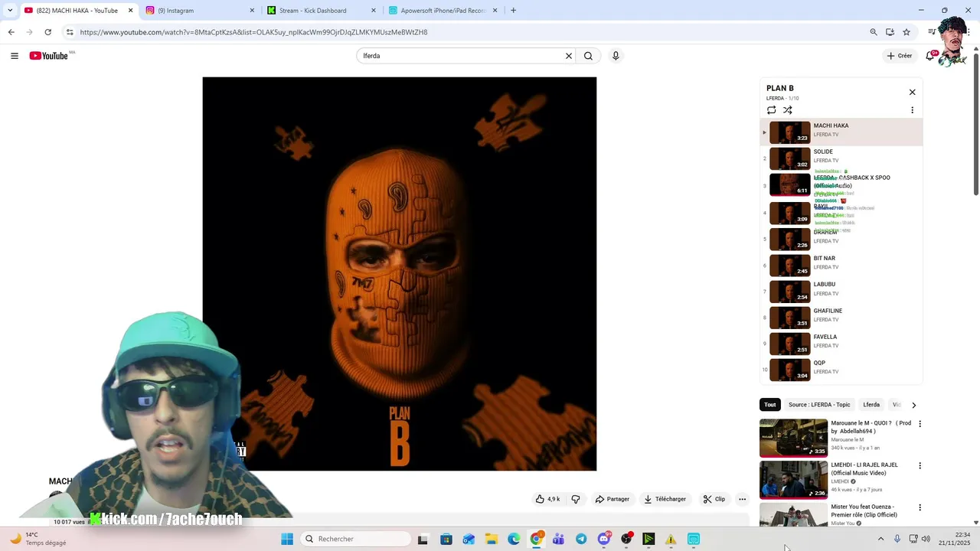The height and width of the screenshot is (551, 980).
Task: Play QQP from the playlist
Action: click(841, 369)
